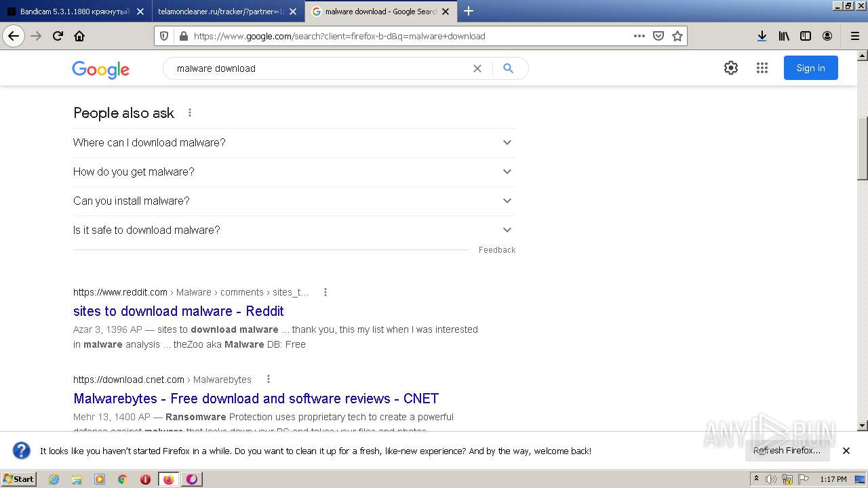Reload the current page
The height and width of the screenshot is (488, 868).
coord(58,36)
